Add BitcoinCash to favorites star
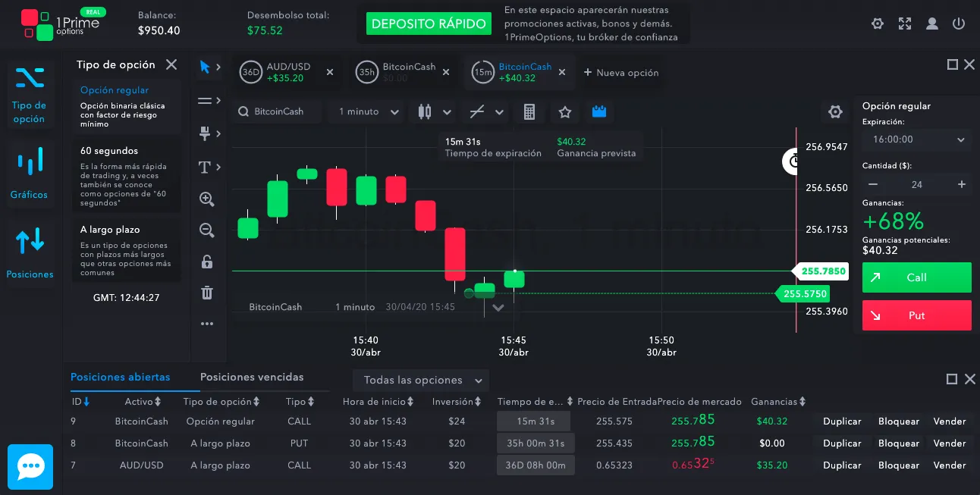The image size is (980, 495). coord(564,112)
